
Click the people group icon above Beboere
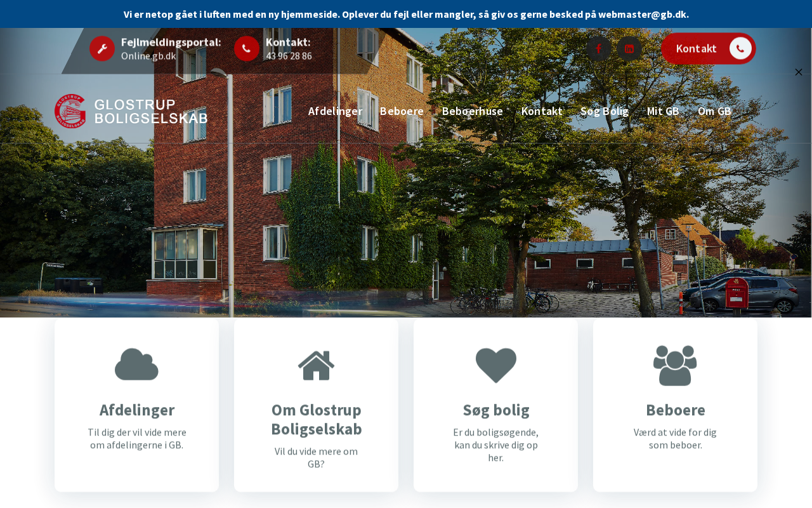[675, 365]
